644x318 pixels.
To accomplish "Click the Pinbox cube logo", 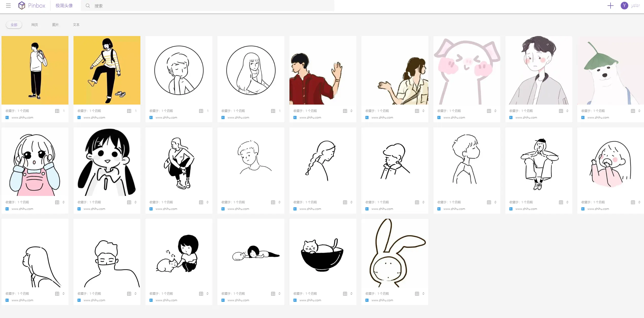I will (x=22, y=6).
